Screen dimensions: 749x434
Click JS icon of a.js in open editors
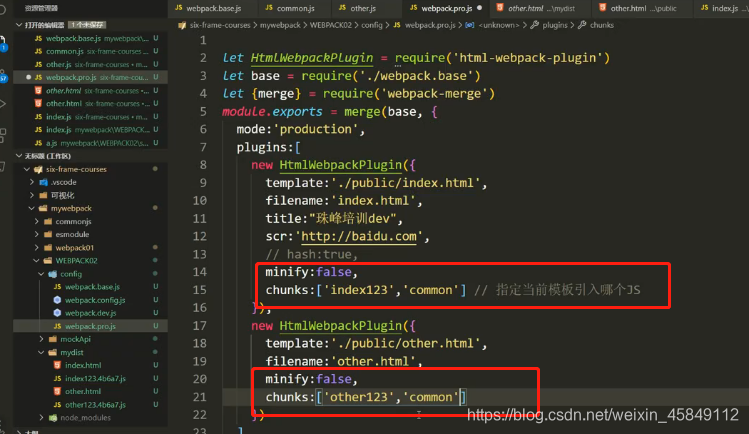(38, 143)
